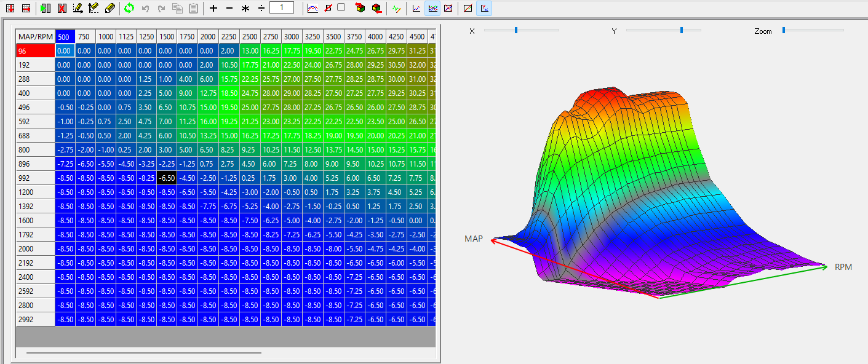Click the diagonal line box icon
Screen dimensions: 868x364
click(468, 8)
